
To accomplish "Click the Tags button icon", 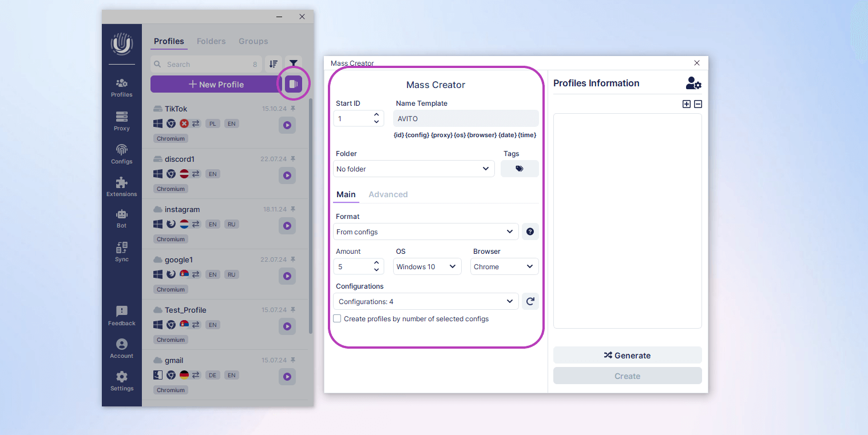I will tap(519, 169).
